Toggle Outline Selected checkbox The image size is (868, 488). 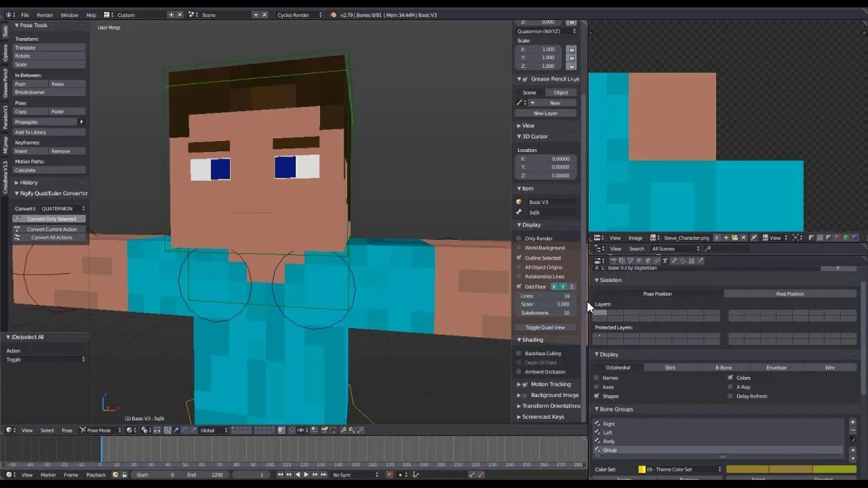519,258
